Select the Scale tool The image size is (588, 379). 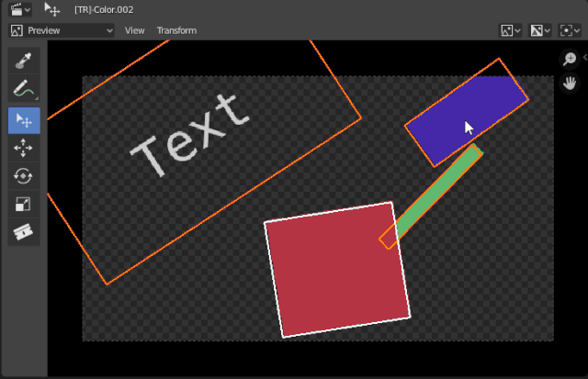click(x=24, y=204)
